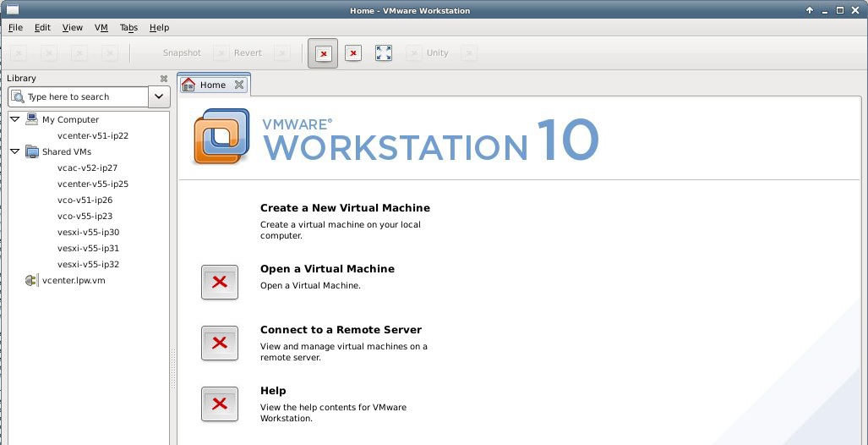
Task: Click the My Computer monitor icon
Action: tap(31, 119)
